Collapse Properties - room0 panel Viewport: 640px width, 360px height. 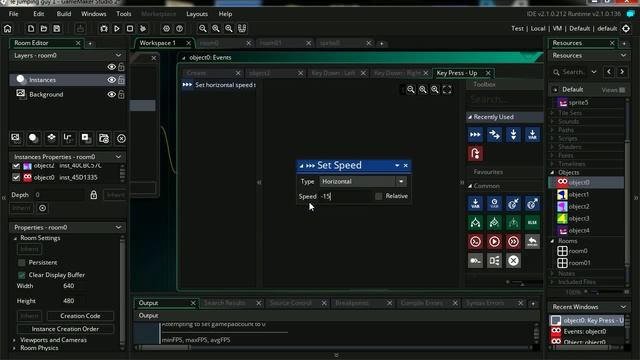pyautogui.click(x=118, y=227)
